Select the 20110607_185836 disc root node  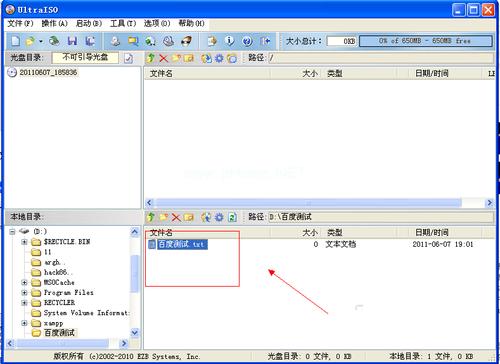coord(48,72)
